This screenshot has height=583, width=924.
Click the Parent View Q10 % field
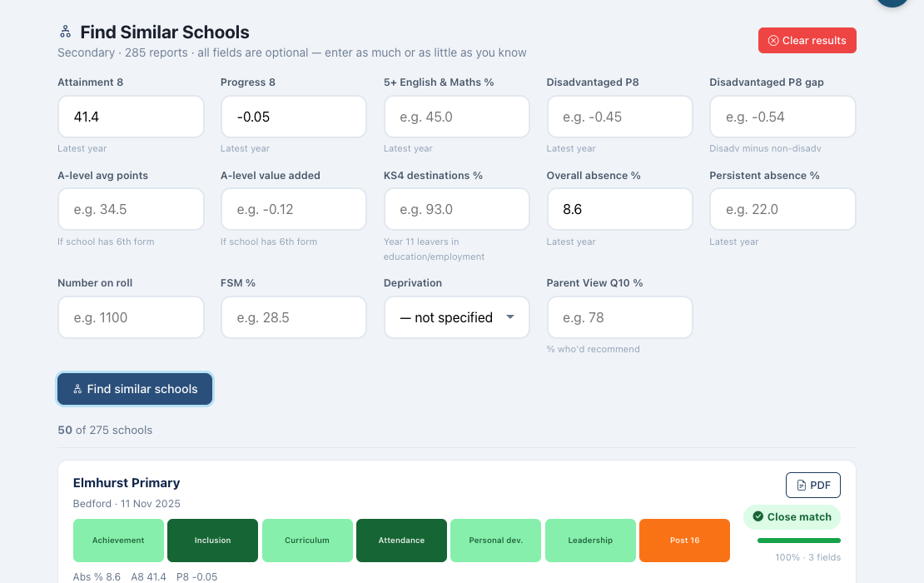(620, 317)
